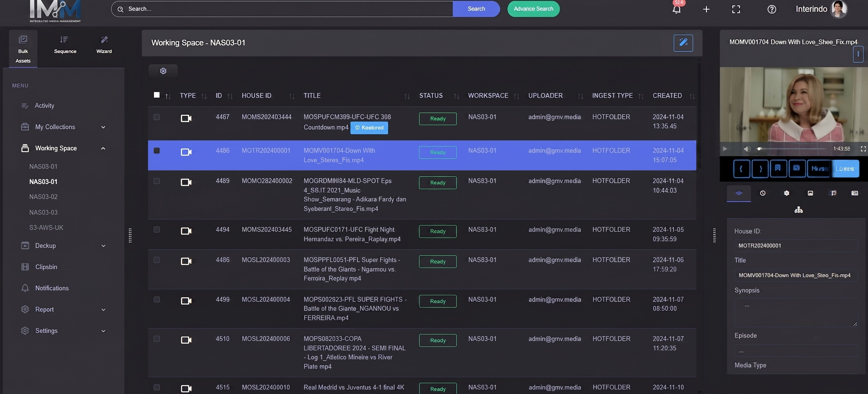Click the Activity sidebar icon
Screen dimensions: 868x394
click(x=25, y=106)
